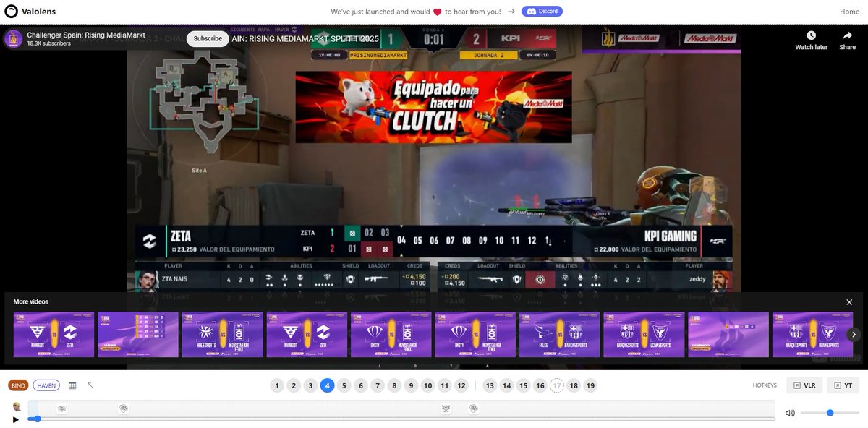Open the Share video option

(847, 40)
